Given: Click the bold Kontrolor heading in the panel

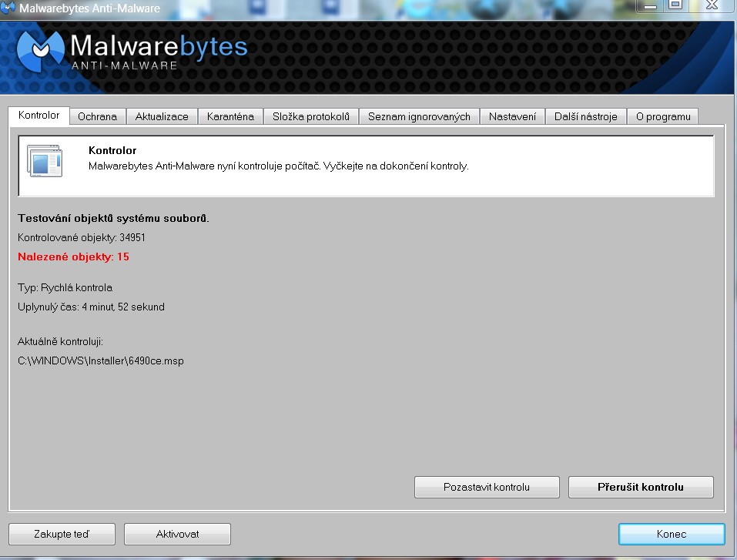Looking at the screenshot, I should pos(112,150).
